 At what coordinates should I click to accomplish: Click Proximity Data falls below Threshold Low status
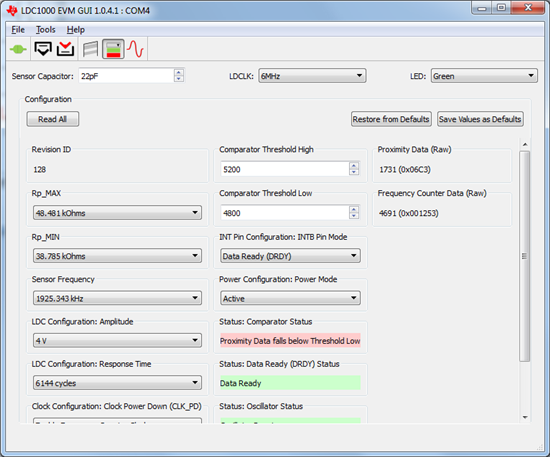click(290, 341)
